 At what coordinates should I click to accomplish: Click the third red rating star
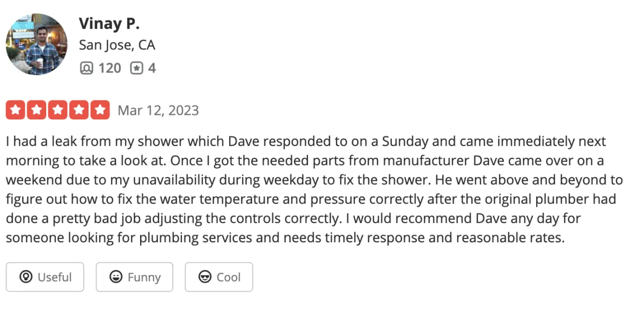[x=57, y=110]
